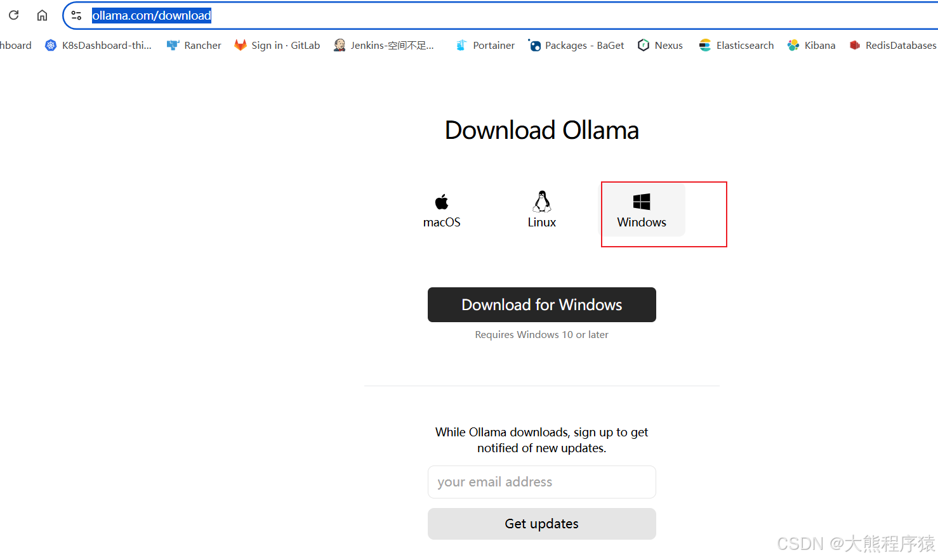Click the Get updates button
This screenshot has width=938, height=560.
click(541, 524)
